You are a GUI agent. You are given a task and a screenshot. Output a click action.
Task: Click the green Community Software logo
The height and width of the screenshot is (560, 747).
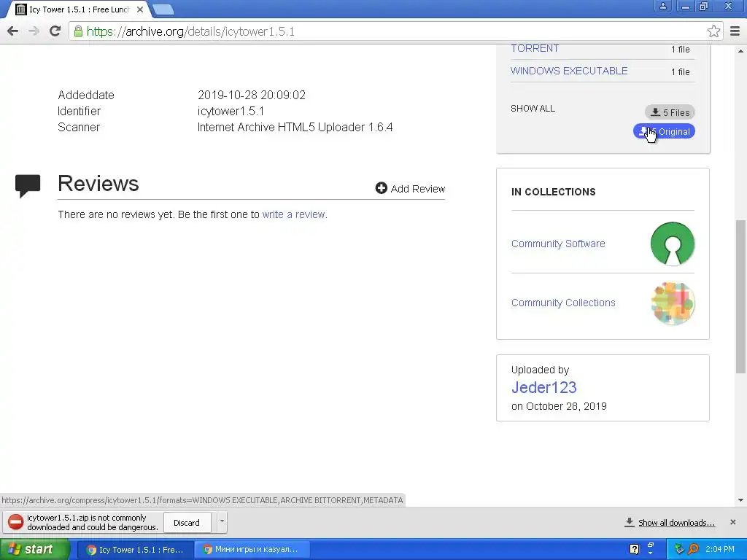pos(672,244)
